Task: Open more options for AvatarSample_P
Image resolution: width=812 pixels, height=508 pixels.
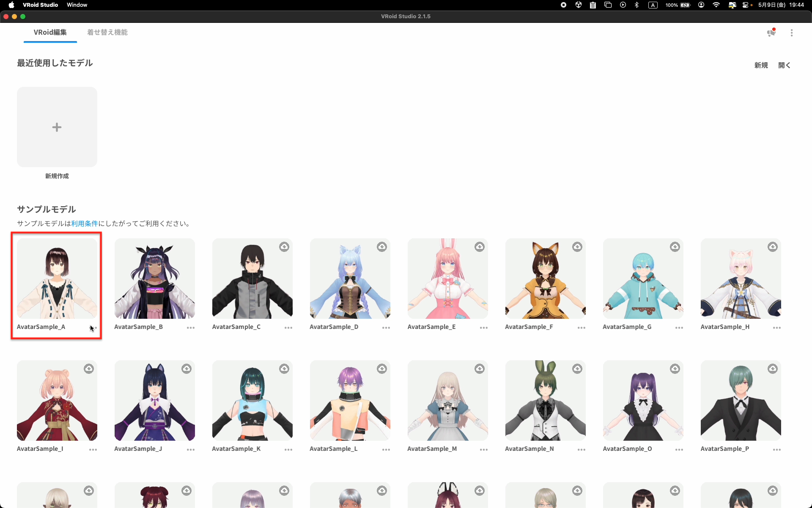Action: [x=777, y=450]
